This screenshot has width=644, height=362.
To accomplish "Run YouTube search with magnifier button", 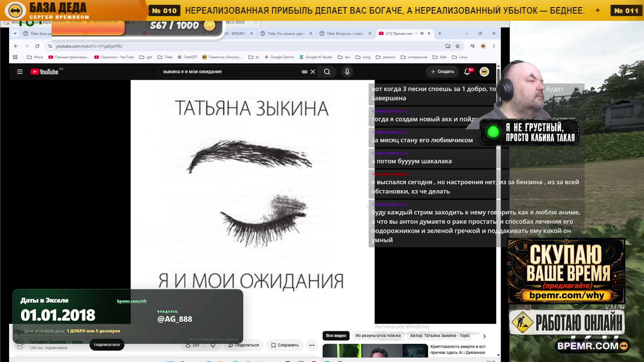I will pyautogui.click(x=327, y=72).
